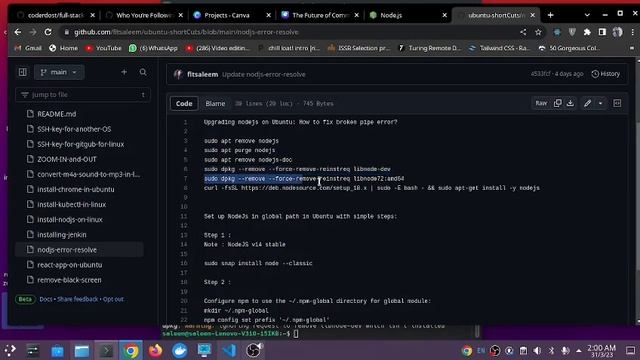
Task: Switch to the Blame view tab
Action: click(215, 104)
